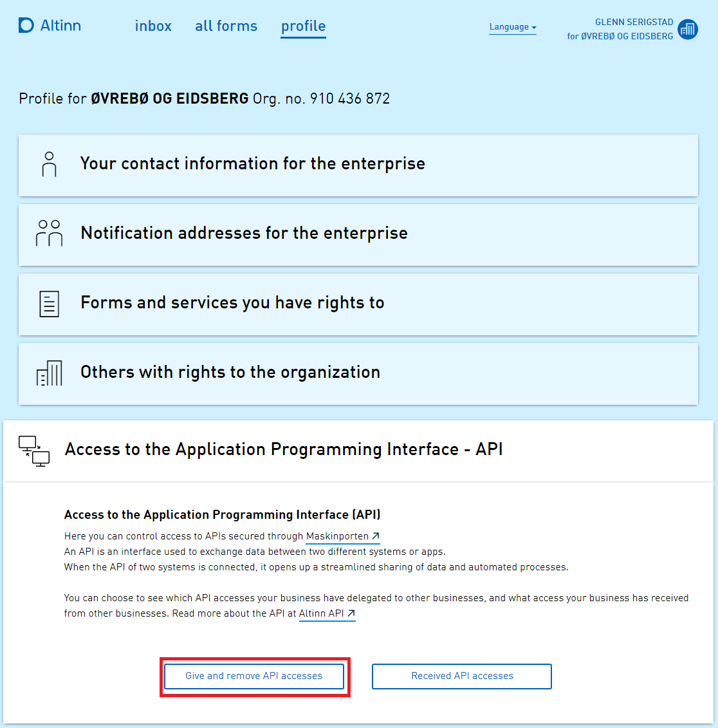Screen dimensions: 718x728
Task: Go to the inbox menu item
Action: pyautogui.click(x=153, y=26)
